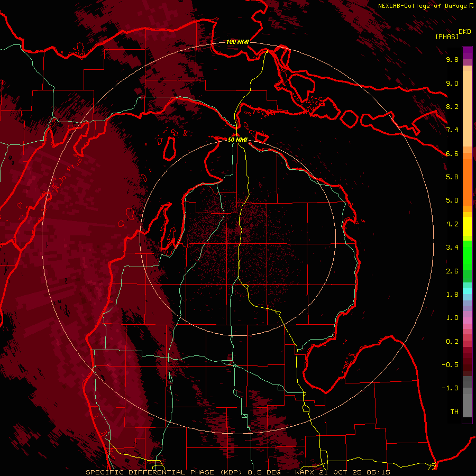Click the -0.5 legend value
The width and height of the screenshot is (476, 476).
(450, 365)
